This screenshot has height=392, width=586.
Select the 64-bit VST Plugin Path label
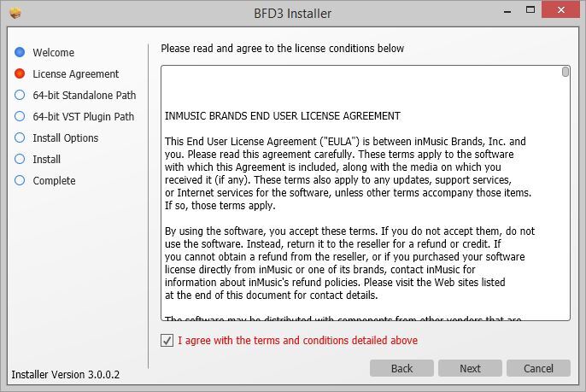[84, 116]
